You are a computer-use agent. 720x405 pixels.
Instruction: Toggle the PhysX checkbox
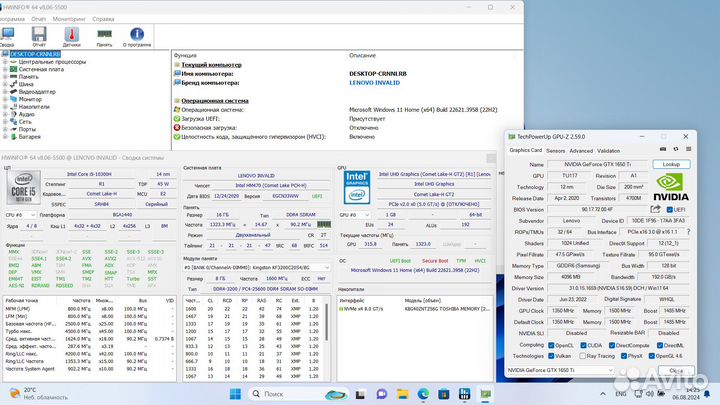[x=624, y=356]
